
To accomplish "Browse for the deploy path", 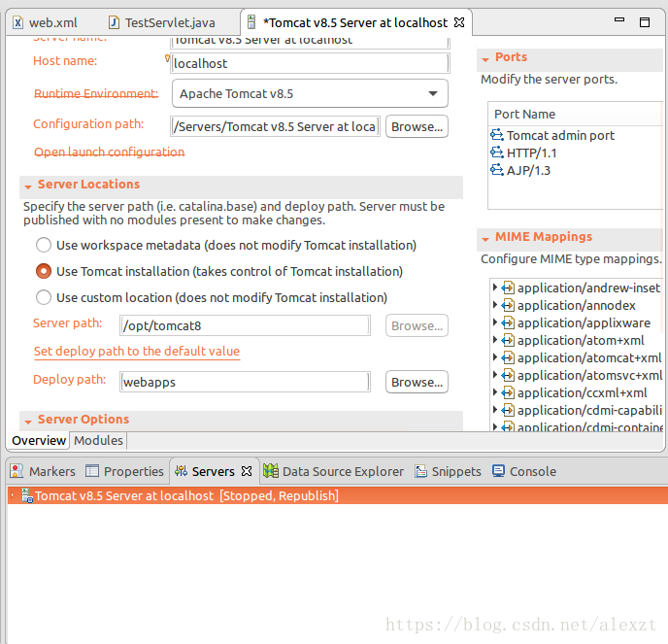I will coord(417,382).
